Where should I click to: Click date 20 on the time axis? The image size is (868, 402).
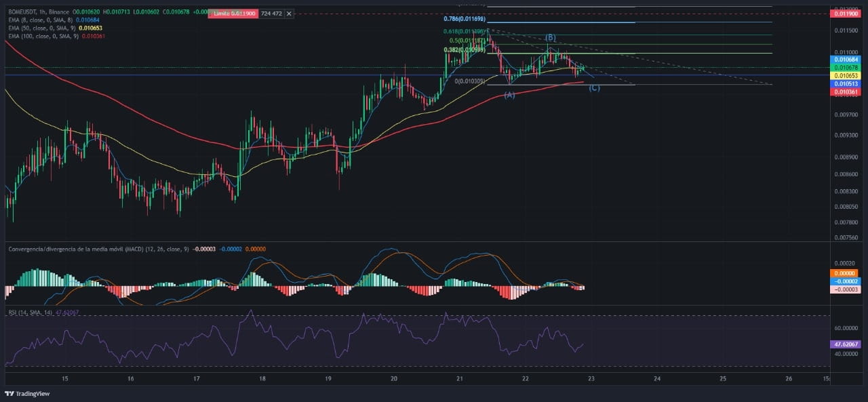point(393,379)
